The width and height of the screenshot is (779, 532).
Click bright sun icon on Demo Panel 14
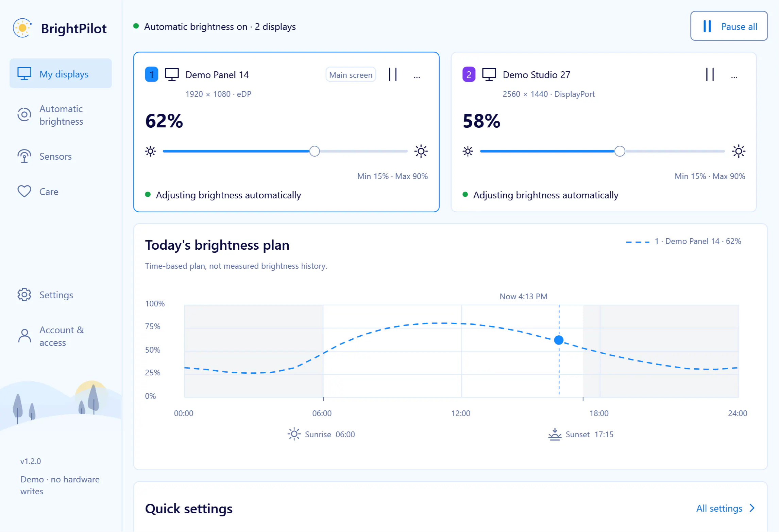click(421, 151)
